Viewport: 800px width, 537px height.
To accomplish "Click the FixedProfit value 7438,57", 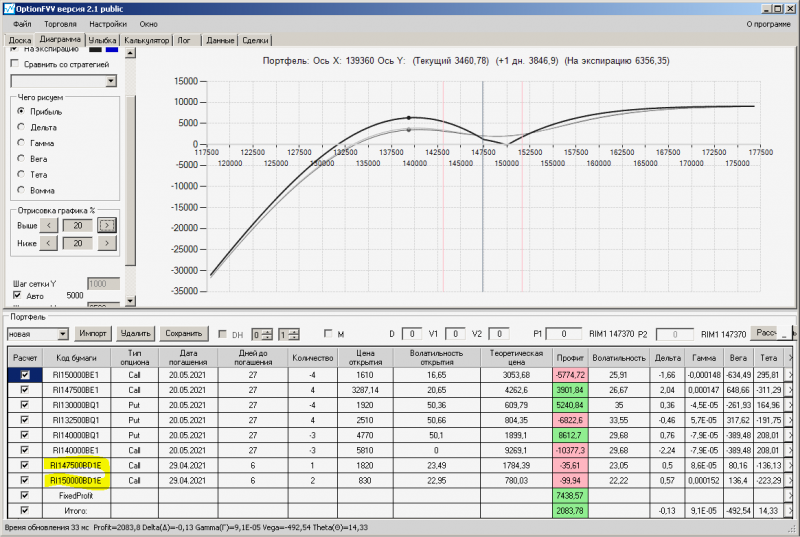I will [570, 495].
